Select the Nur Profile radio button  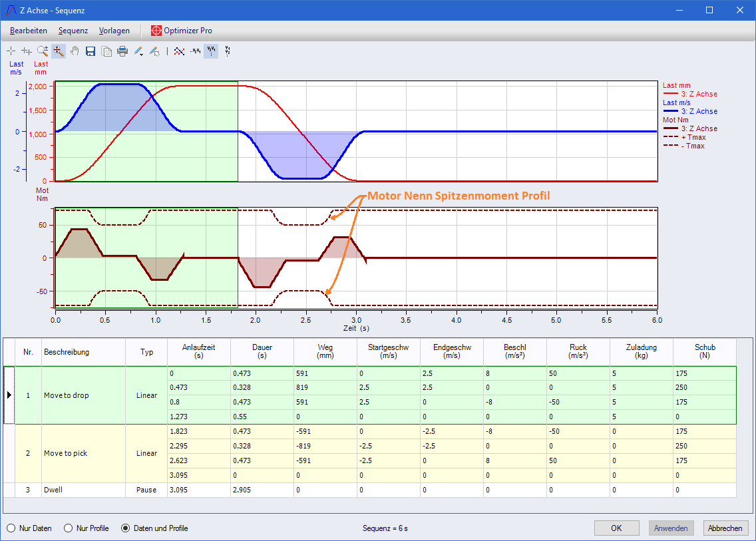(68, 528)
